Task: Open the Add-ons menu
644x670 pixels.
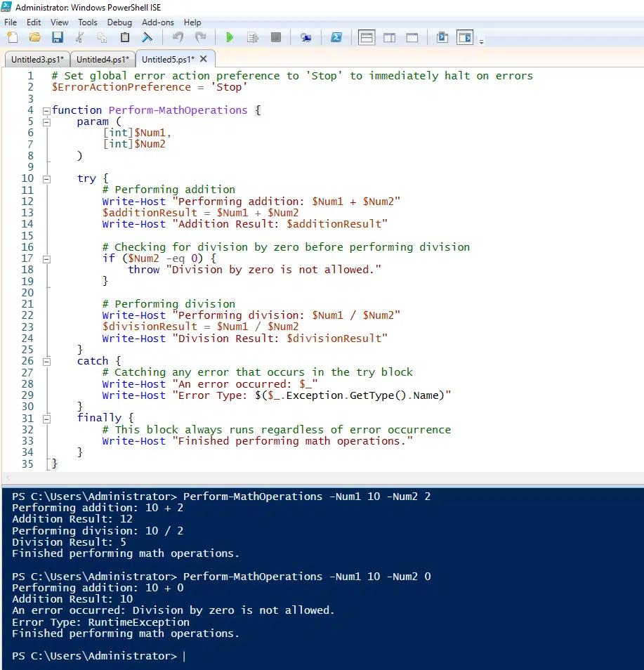Action: tap(158, 22)
